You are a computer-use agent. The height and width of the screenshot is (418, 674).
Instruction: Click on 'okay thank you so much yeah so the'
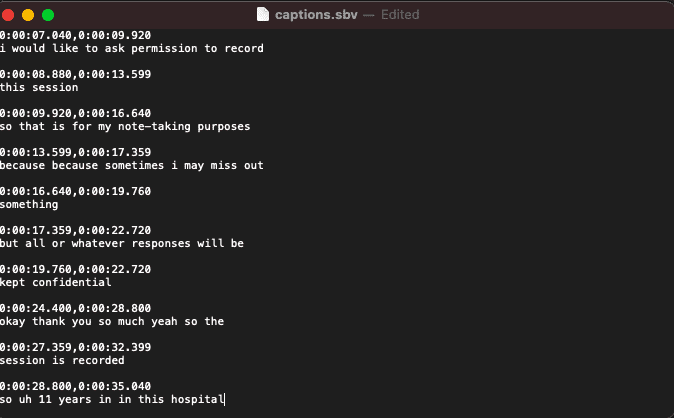[112, 322]
